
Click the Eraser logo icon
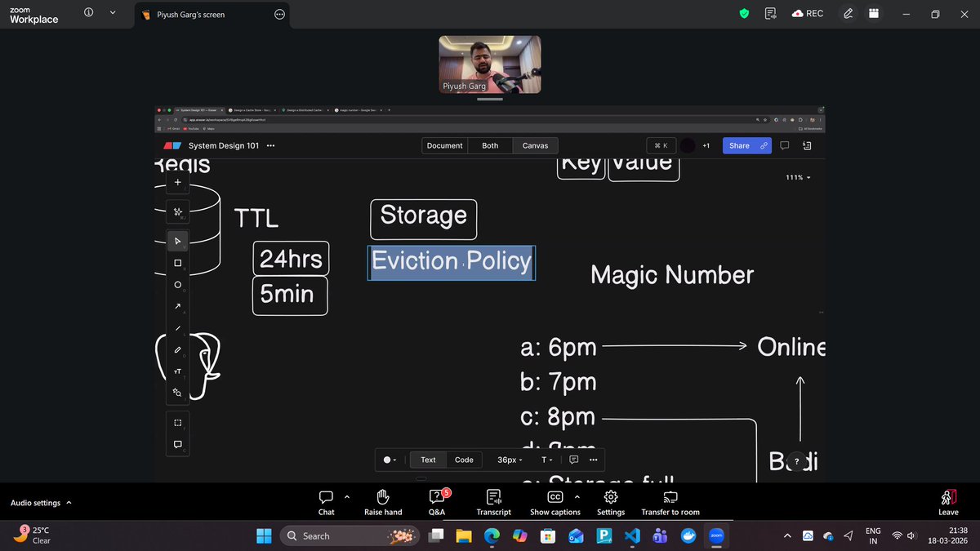click(x=171, y=146)
